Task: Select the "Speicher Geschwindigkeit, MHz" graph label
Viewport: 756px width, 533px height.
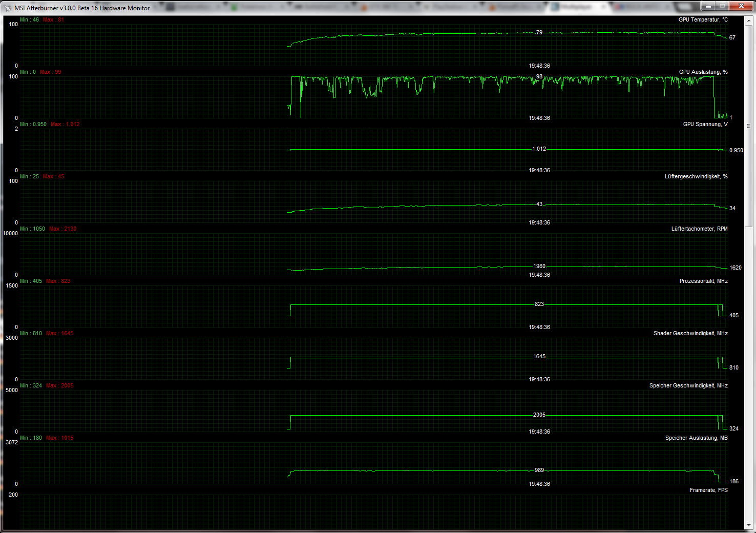Action: 688,385
